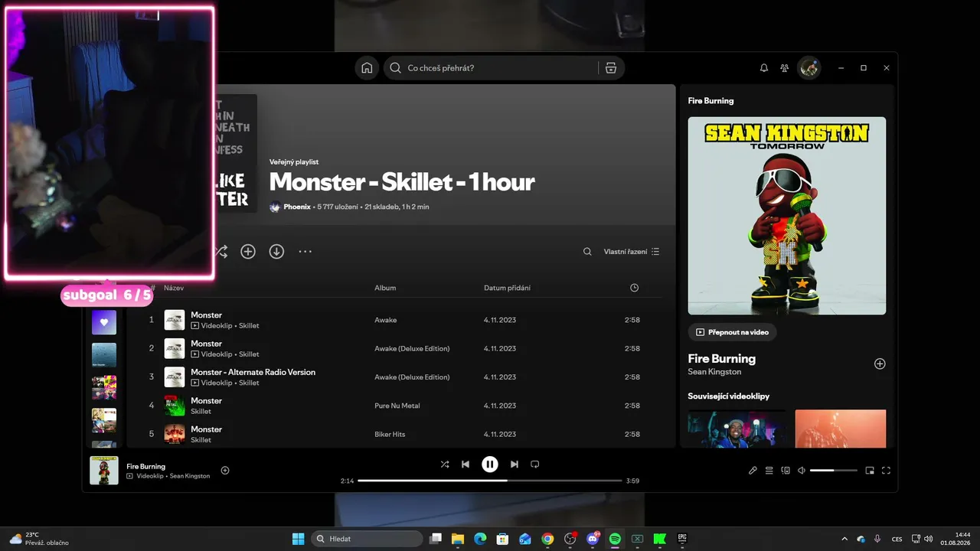The height and width of the screenshot is (551, 980).
Task: Open the Phoenix profile link
Action: [297, 207]
